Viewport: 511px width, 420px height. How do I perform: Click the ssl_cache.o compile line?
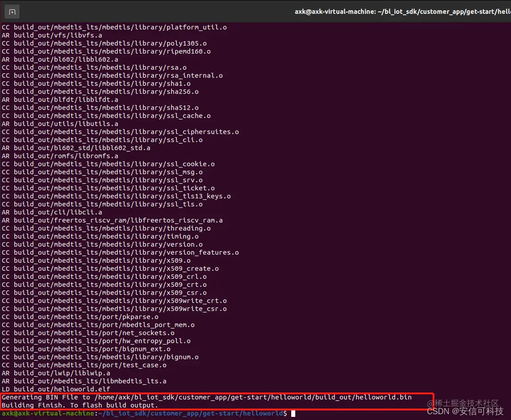106,116
